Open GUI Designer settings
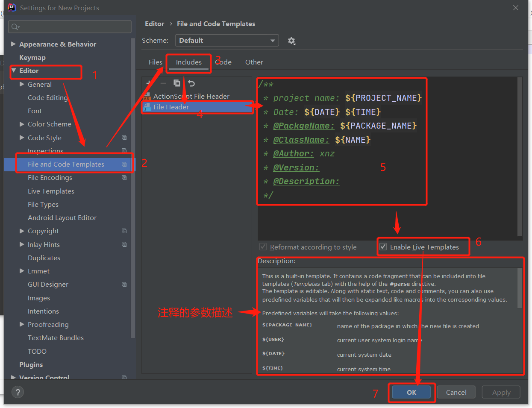 tap(48, 284)
